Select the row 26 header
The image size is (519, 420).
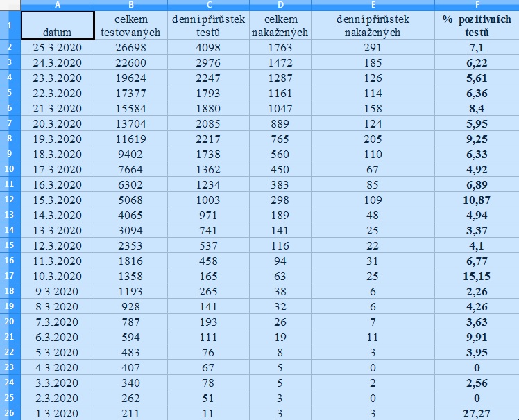tap(10, 413)
